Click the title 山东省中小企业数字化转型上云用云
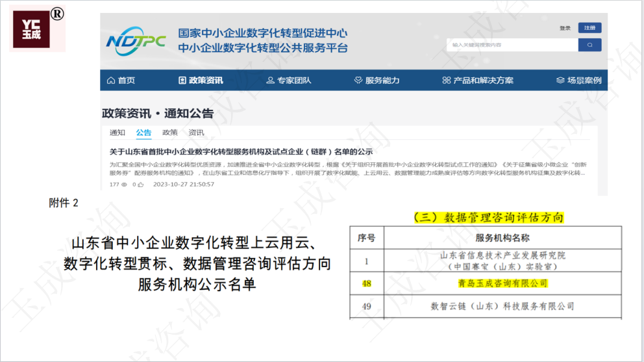 (x=194, y=242)
